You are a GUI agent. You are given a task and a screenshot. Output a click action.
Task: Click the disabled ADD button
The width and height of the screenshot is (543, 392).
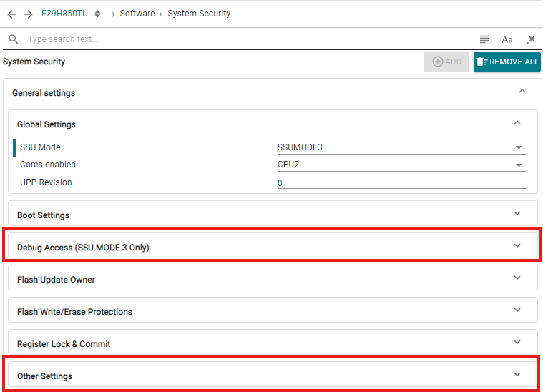(x=446, y=62)
